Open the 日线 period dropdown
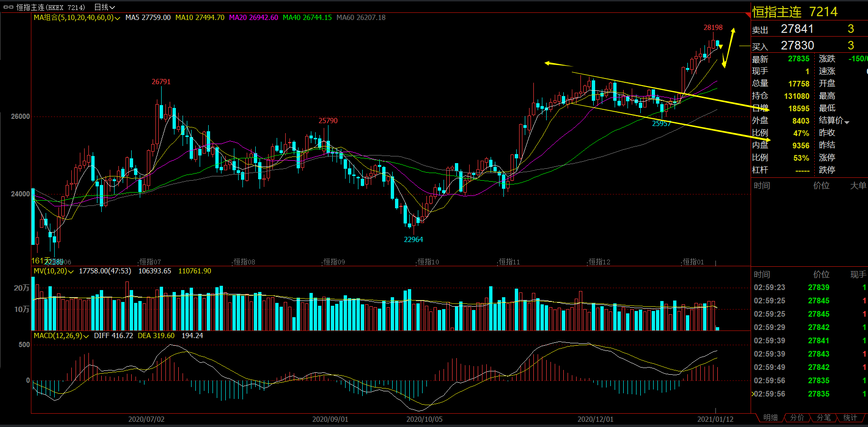This screenshot has width=868, height=427. tap(105, 7)
